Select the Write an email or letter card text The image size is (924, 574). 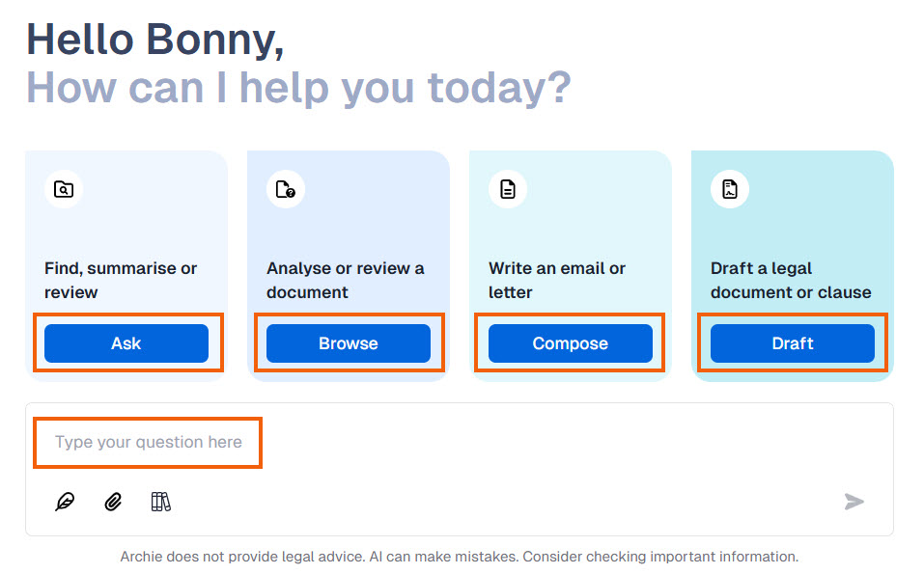click(557, 280)
